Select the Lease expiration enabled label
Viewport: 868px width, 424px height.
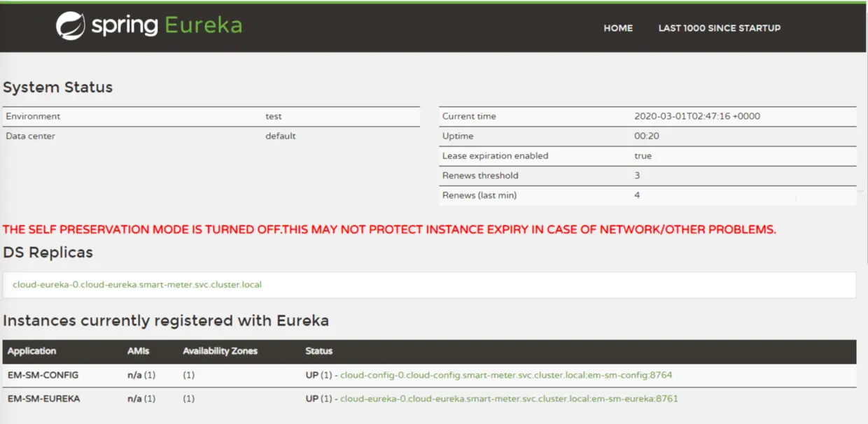tap(495, 155)
